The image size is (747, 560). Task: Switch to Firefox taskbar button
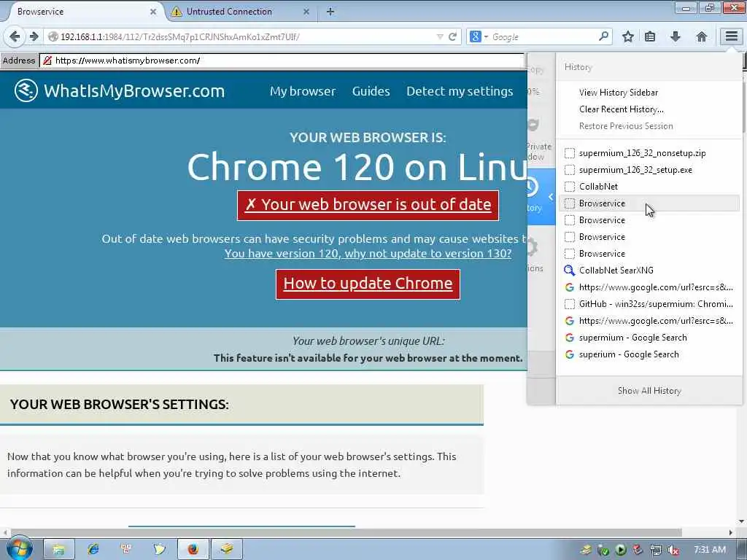click(x=193, y=550)
